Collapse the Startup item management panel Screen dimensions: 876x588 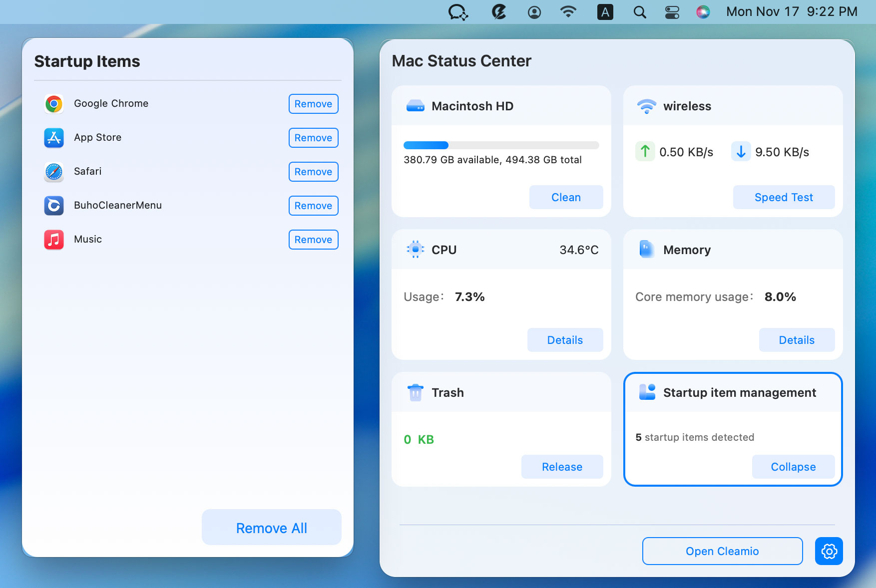tap(793, 467)
